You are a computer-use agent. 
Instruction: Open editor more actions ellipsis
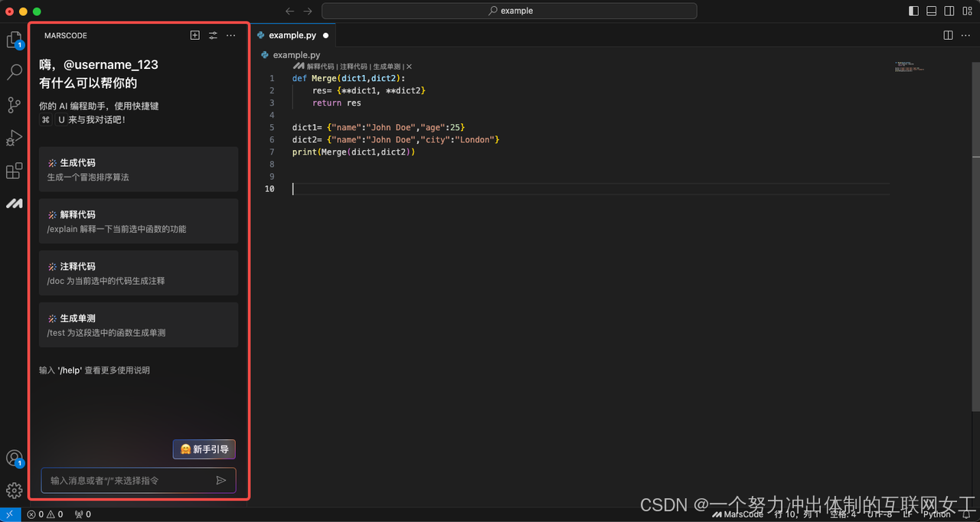coord(965,35)
